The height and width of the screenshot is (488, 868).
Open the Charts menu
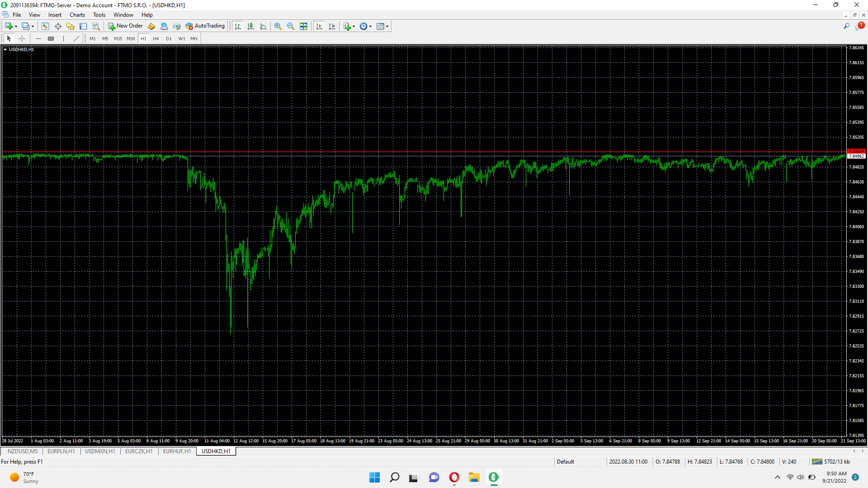(77, 15)
